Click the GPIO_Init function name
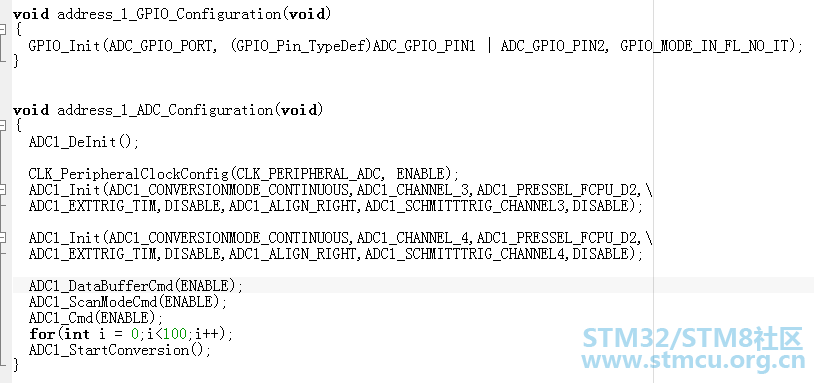The image size is (814, 383). pos(64,46)
